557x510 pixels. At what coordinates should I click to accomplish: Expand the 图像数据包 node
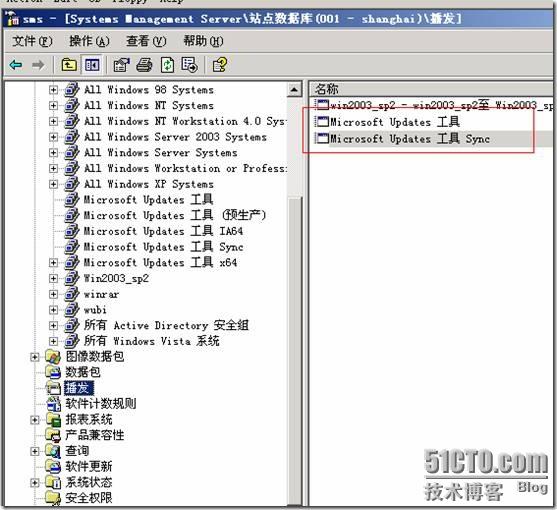pos(34,357)
